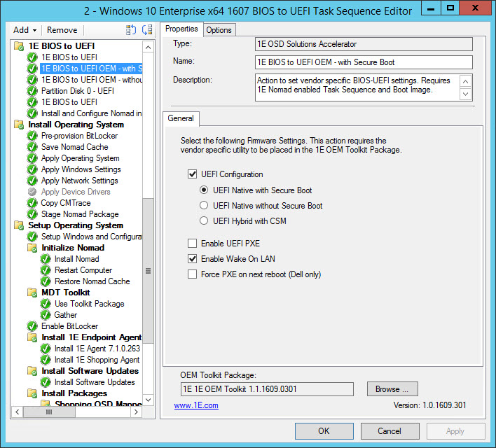
Task: Enable the UEFI PXE checkbox
Action: pos(193,244)
